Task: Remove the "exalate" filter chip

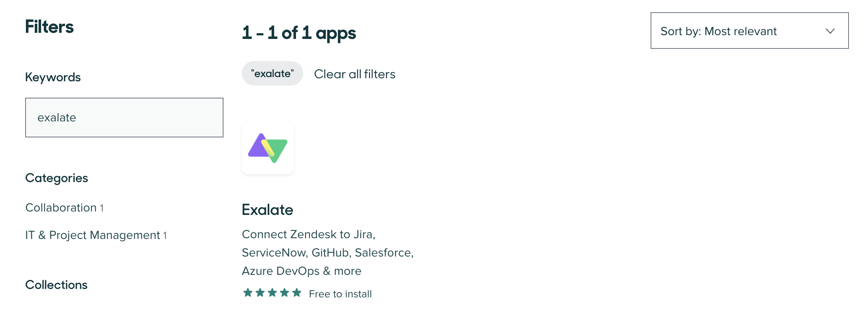Action: click(272, 74)
